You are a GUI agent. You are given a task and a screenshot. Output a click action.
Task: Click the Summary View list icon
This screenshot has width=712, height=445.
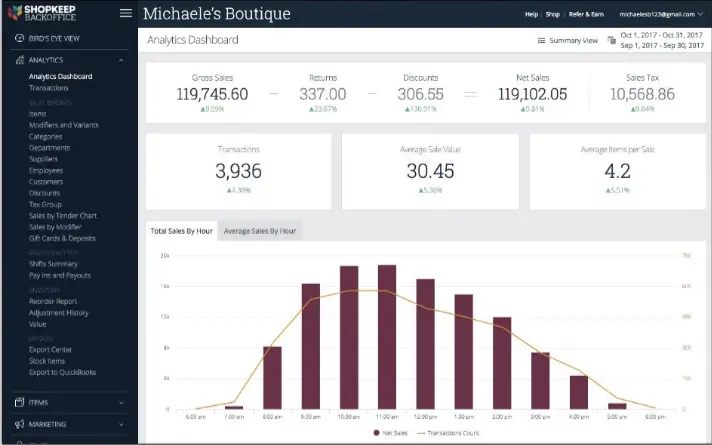pyautogui.click(x=541, y=41)
